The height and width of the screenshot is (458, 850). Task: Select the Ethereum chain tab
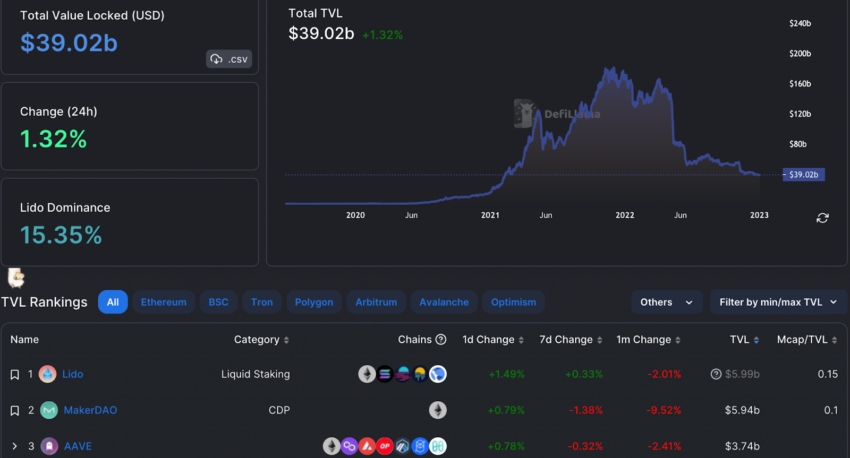164,302
